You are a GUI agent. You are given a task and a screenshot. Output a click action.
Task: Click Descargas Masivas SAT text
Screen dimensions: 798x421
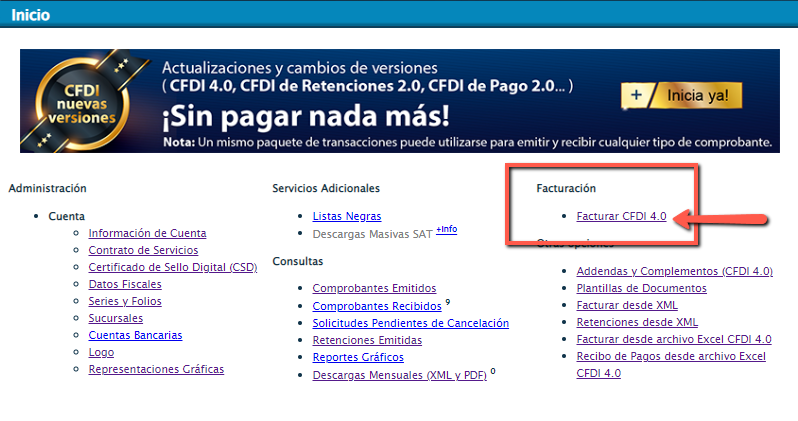click(372, 234)
